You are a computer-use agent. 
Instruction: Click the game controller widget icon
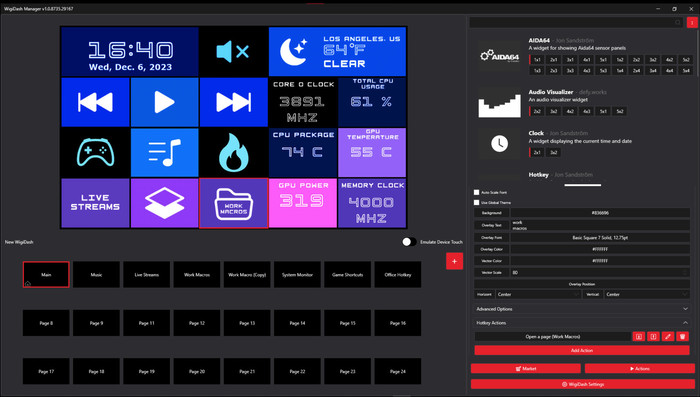click(95, 152)
